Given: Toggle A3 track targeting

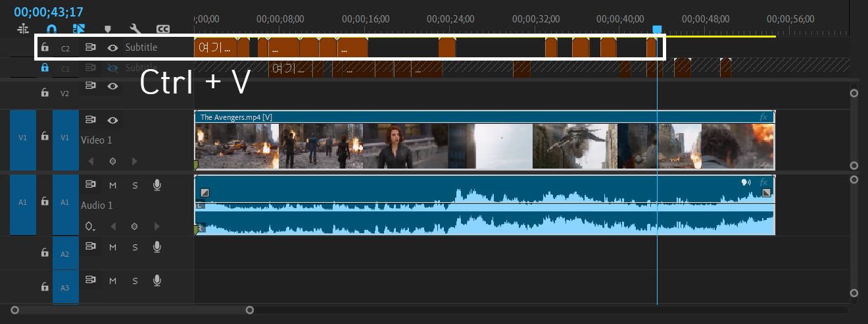Looking at the screenshot, I should click(65, 288).
